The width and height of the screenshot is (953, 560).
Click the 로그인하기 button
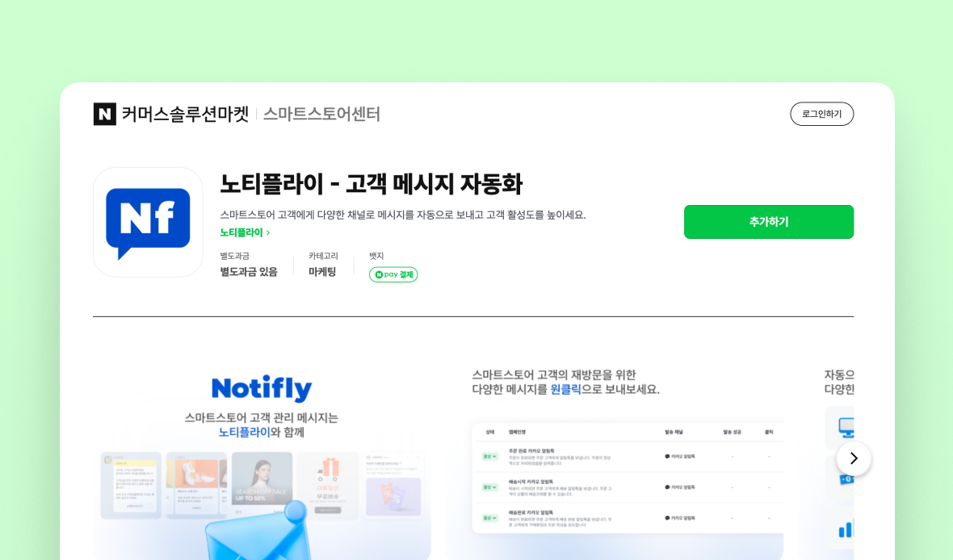(x=821, y=114)
